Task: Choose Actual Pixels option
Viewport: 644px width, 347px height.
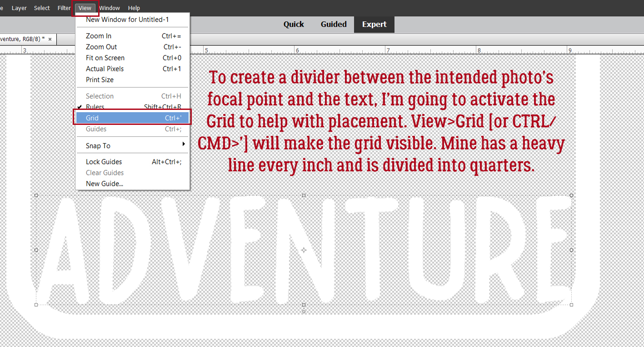Action: point(133,69)
